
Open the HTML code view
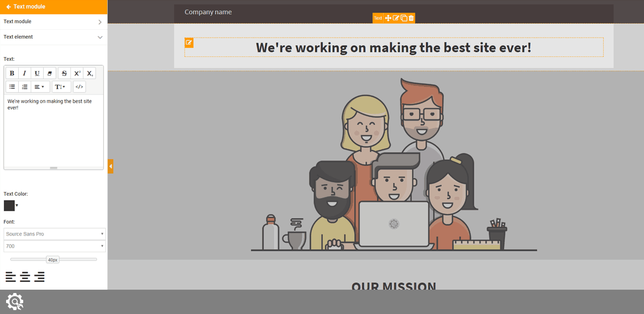[79, 87]
